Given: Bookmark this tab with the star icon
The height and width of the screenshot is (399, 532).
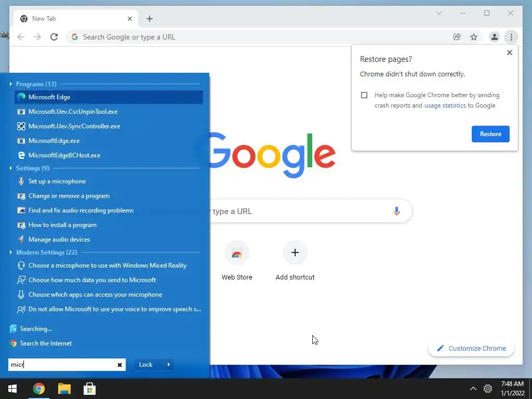Looking at the screenshot, I should (474, 37).
